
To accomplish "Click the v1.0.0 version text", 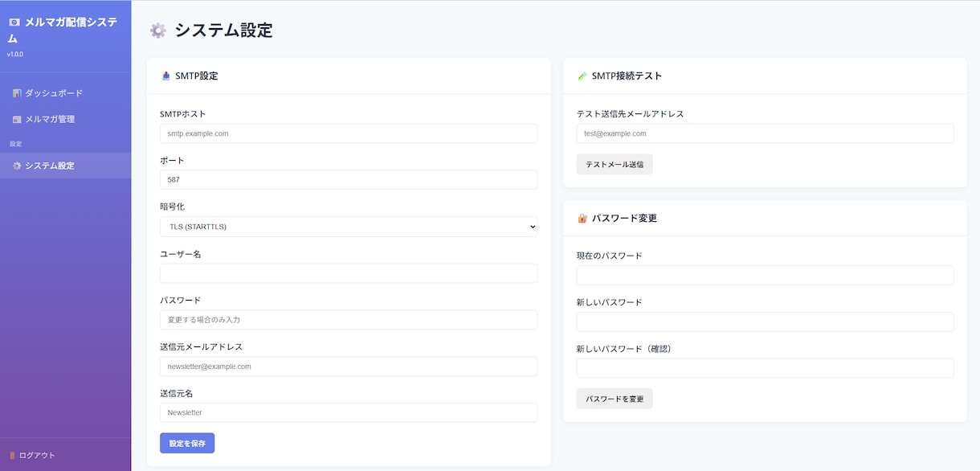I will [x=15, y=55].
